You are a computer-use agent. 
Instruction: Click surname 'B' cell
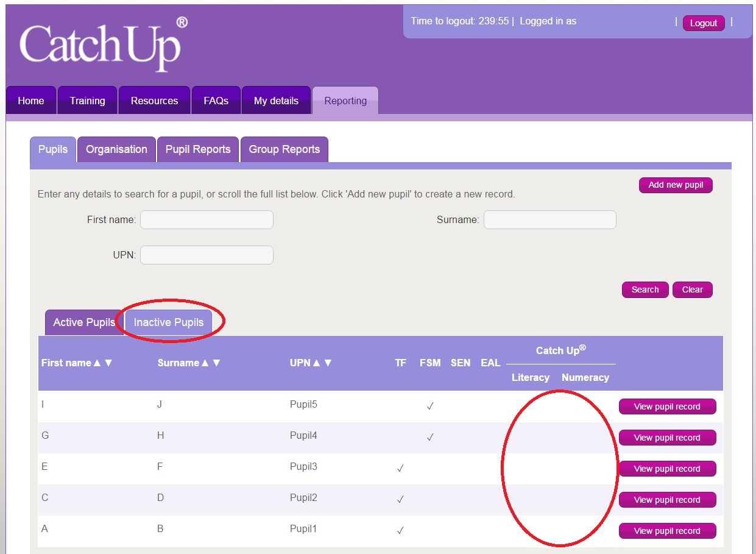tap(160, 529)
